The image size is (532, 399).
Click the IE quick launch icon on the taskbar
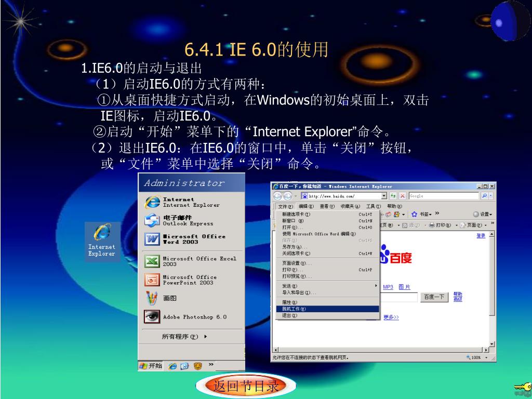click(172, 366)
